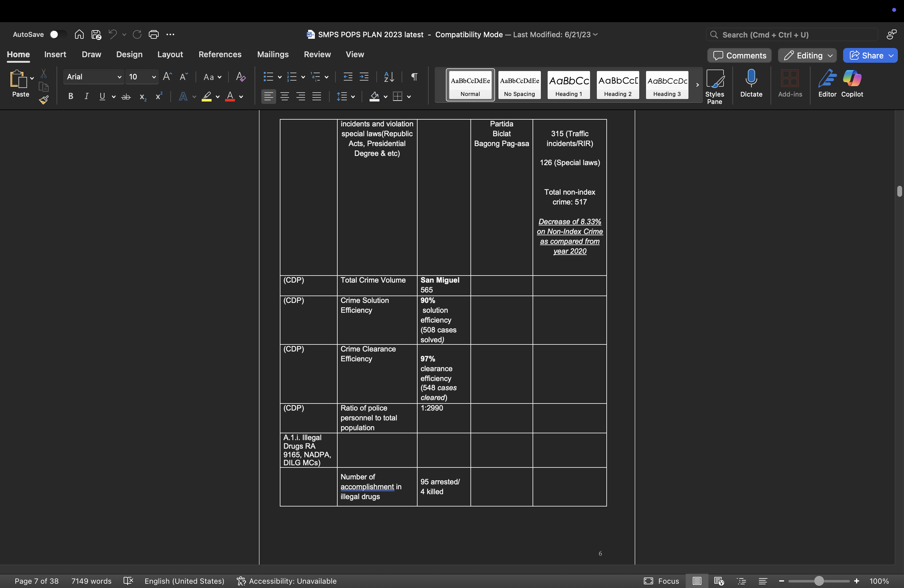This screenshot has height=588, width=904.
Task: Switch to the Draw tab
Action: tap(92, 54)
